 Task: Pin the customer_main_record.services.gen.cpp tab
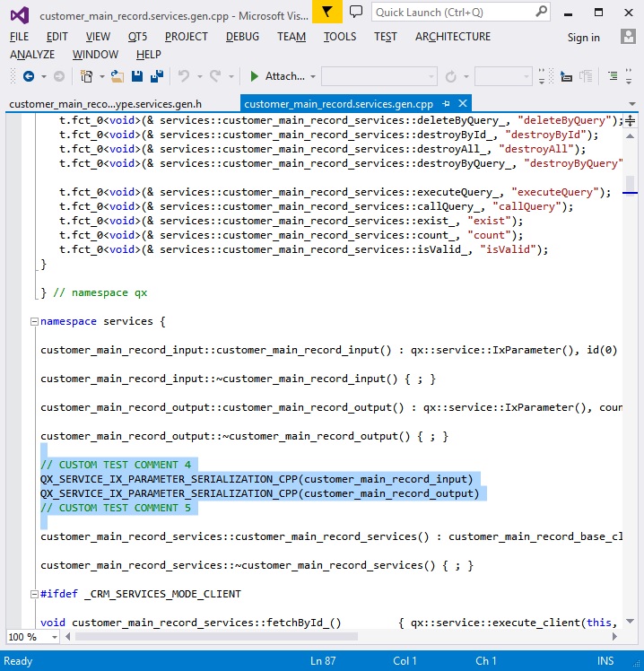point(446,103)
